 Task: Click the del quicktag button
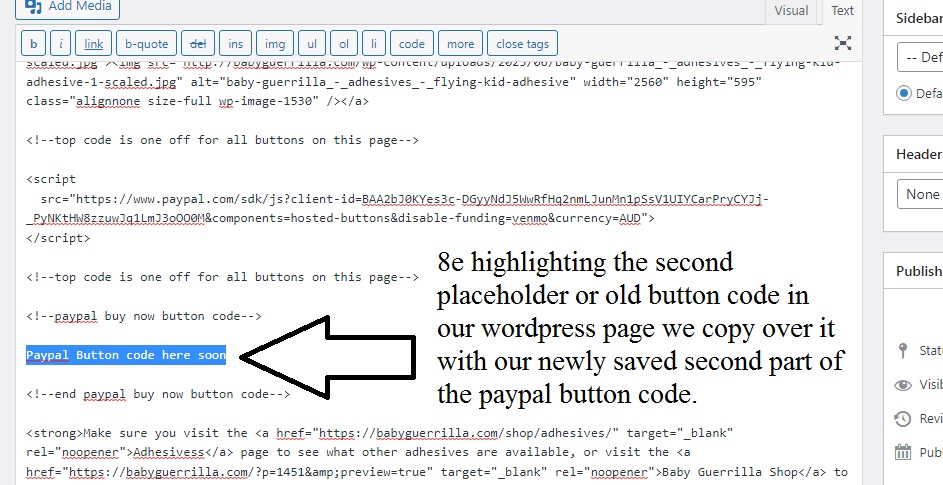198,43
